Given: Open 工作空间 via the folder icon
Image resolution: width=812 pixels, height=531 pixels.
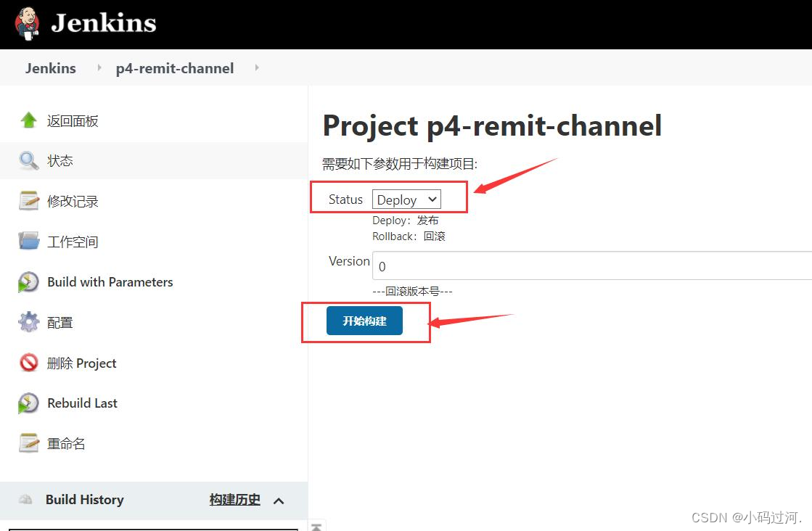Looking at the screenshot, I should [x=28, y=241].
